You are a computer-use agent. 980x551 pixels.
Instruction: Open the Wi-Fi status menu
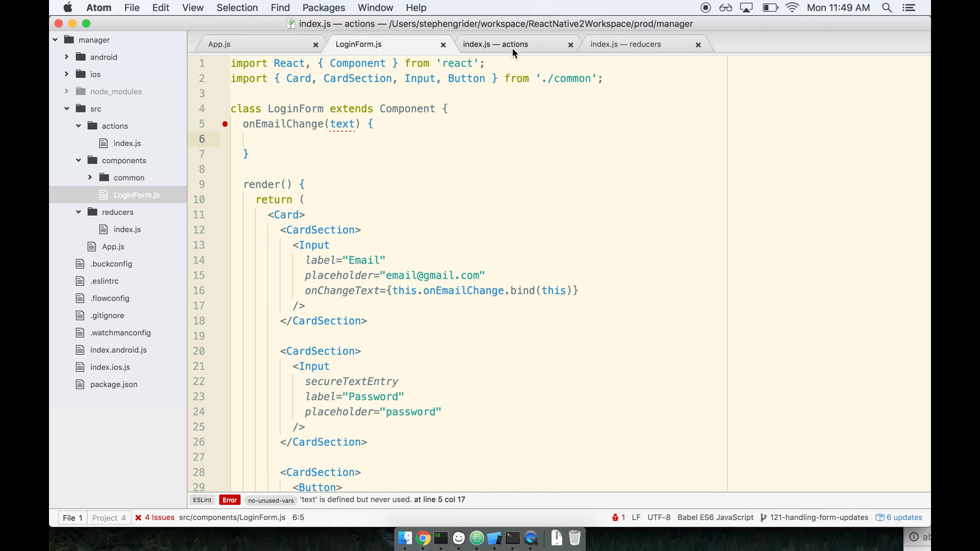point(792,8)
